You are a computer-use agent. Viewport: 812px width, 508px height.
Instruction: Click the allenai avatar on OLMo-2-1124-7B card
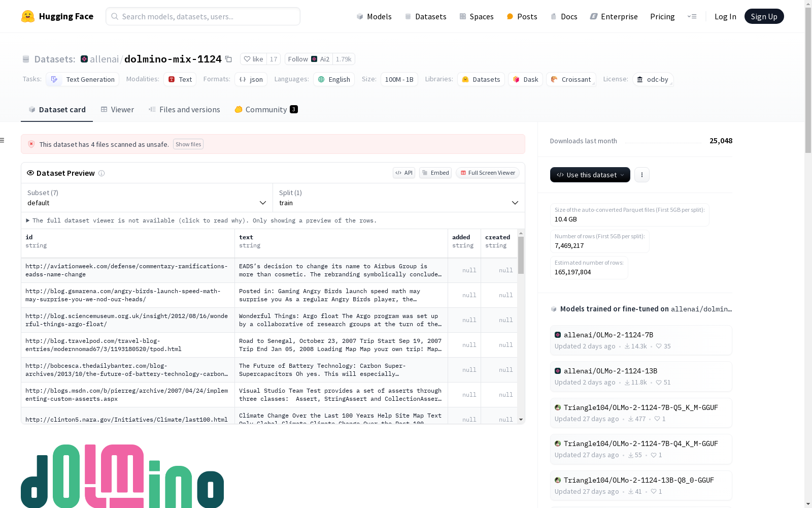558,335
